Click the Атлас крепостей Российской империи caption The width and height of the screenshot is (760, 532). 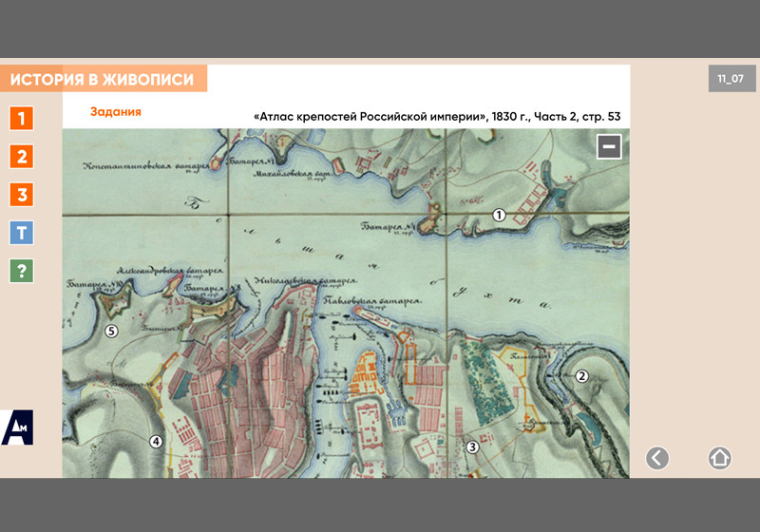437,117
